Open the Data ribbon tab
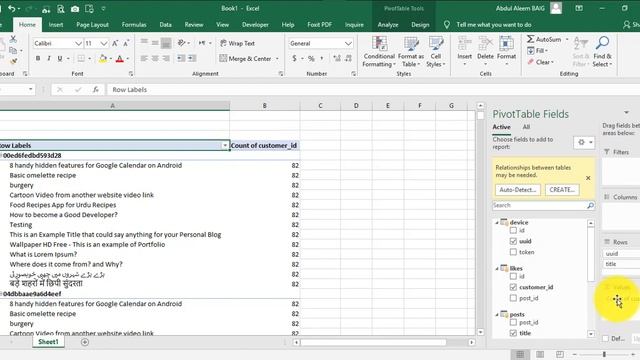This screenshot has height=360, width=640. tap(165, 25)
